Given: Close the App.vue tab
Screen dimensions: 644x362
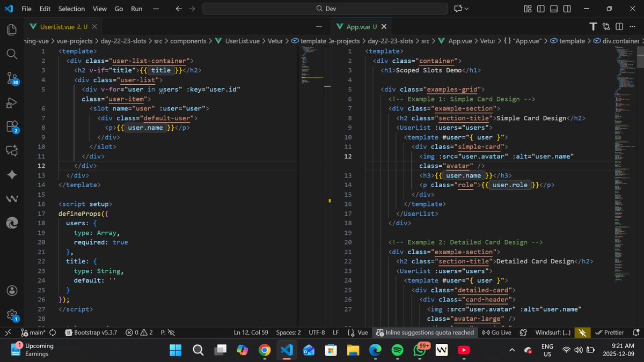Looking at the screenshot, I should [384, 27].
